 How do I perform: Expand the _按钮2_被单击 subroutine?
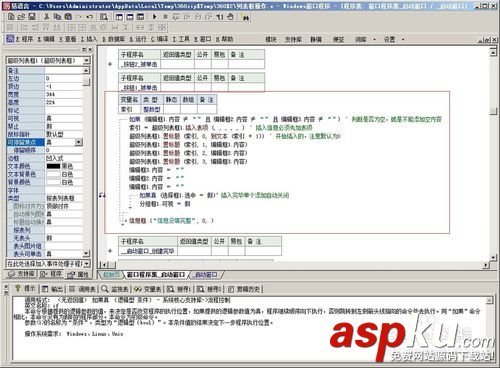pyautogui.click(x=110, y=64)
